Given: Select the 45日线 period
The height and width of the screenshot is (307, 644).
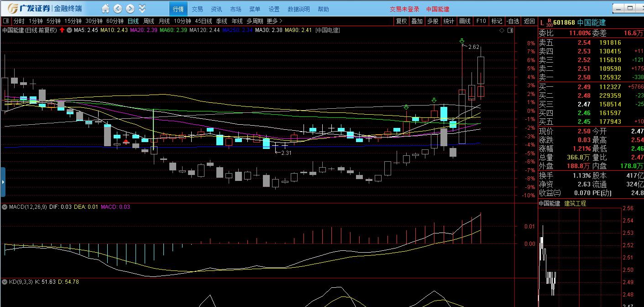Looking at the screenshot, I should point(204,21).
